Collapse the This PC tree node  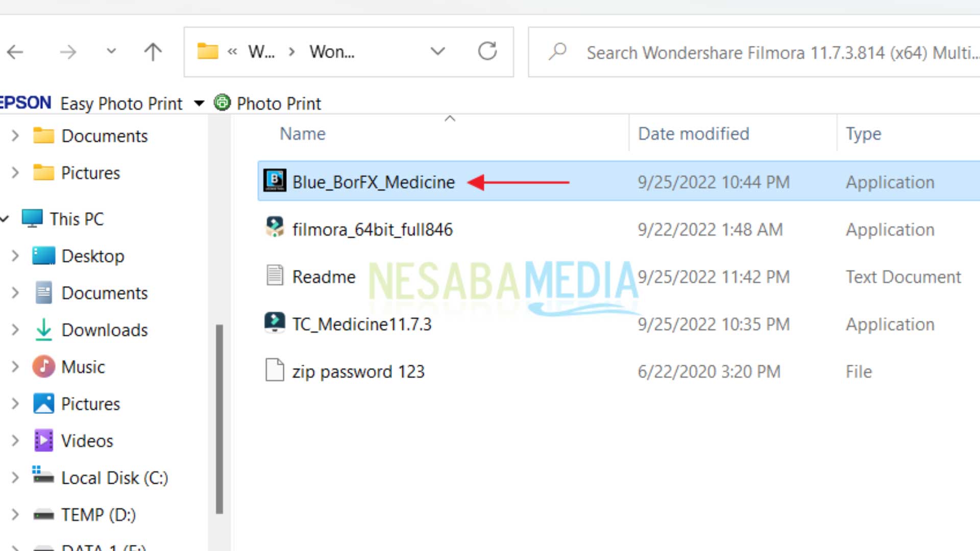tap(5, 219)
